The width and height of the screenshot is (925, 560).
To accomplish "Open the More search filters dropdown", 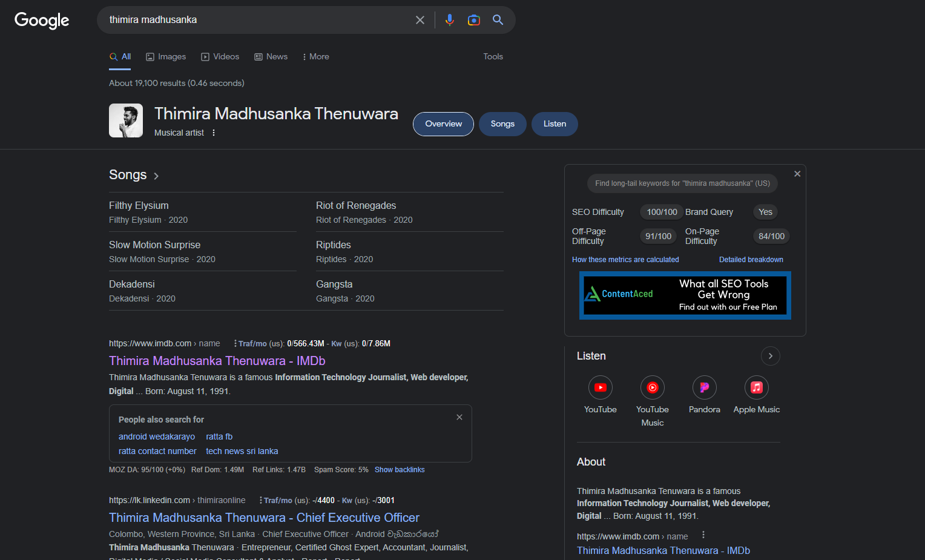I will coord(316,56).
